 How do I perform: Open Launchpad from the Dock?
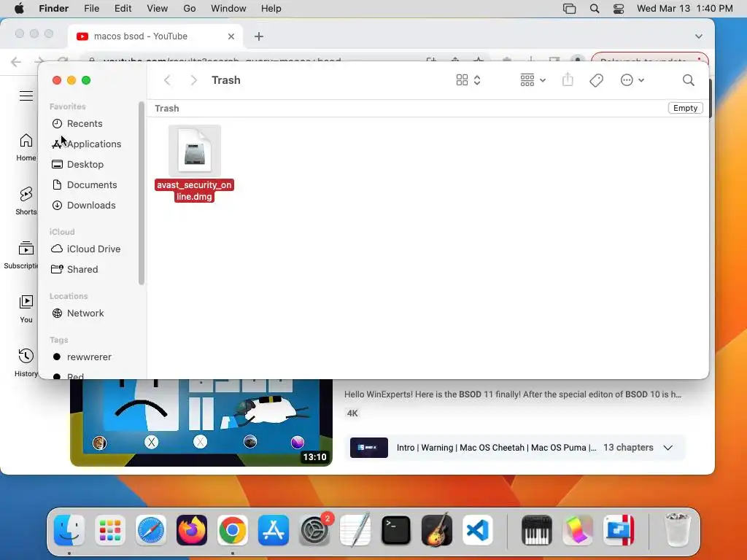[110, 530]
